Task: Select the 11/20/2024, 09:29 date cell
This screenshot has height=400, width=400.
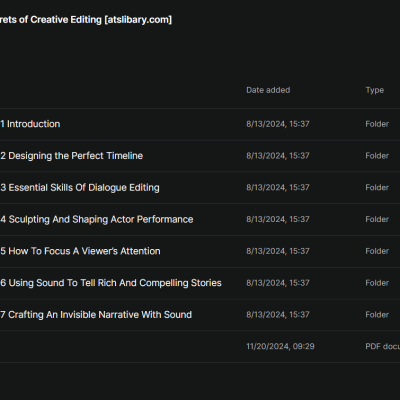Action: point(280,346)
